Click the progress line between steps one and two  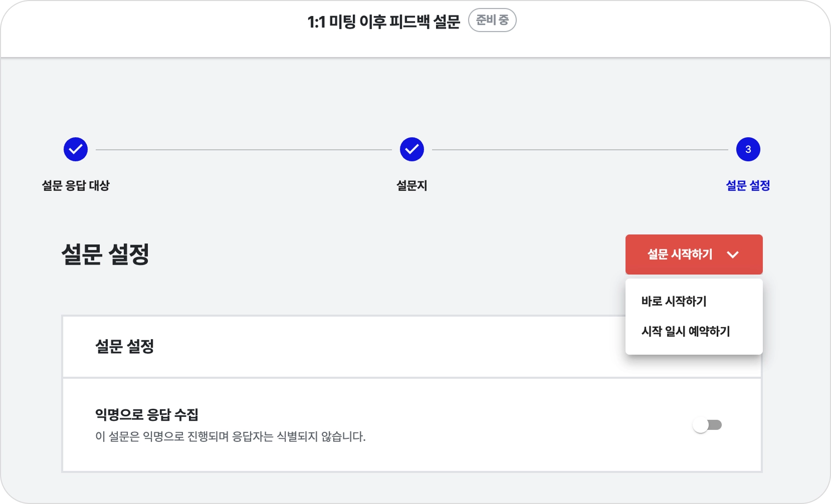[x=244, y=149]
